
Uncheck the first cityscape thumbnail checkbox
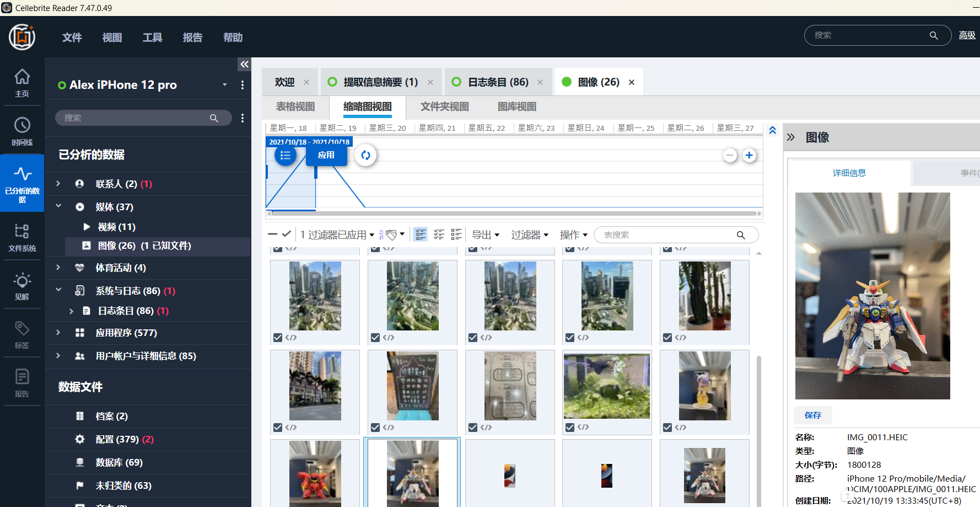coord(278,338)
